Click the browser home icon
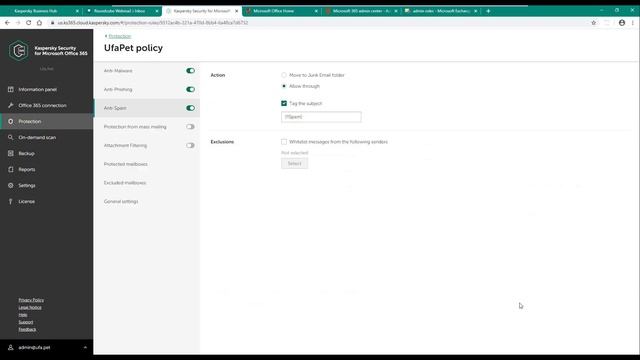This screenshot has width=640, height=360. [x=39, y=23]
